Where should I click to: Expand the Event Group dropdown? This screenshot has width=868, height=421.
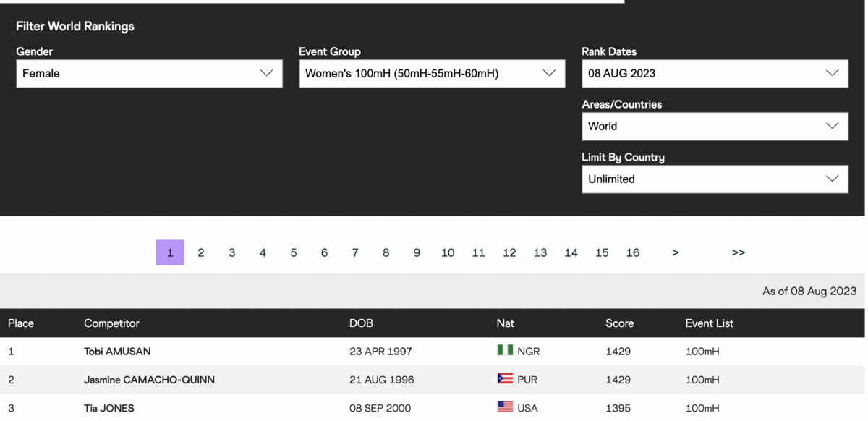click(x=432, y=74)
